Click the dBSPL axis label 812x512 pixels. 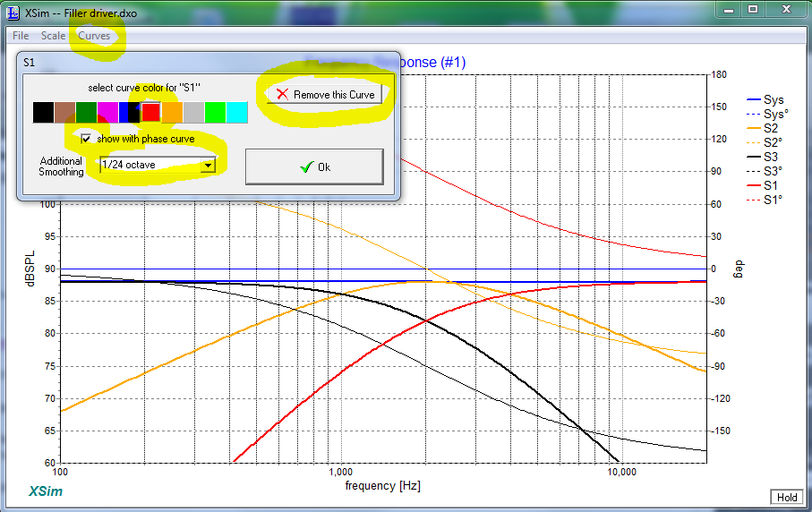pyautogui.click(x=30, y=269)
